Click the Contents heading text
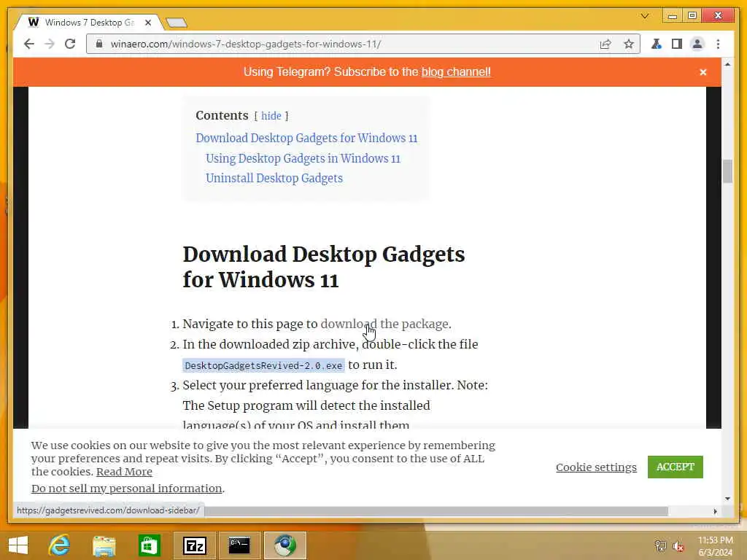Viewport: 747px width, 560px height. point(222,116)
